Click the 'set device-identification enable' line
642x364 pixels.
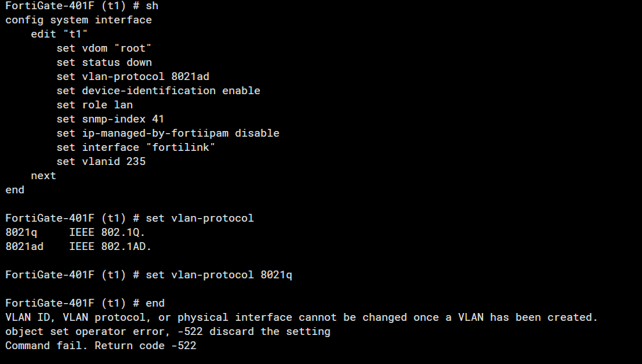coord(158,91)
